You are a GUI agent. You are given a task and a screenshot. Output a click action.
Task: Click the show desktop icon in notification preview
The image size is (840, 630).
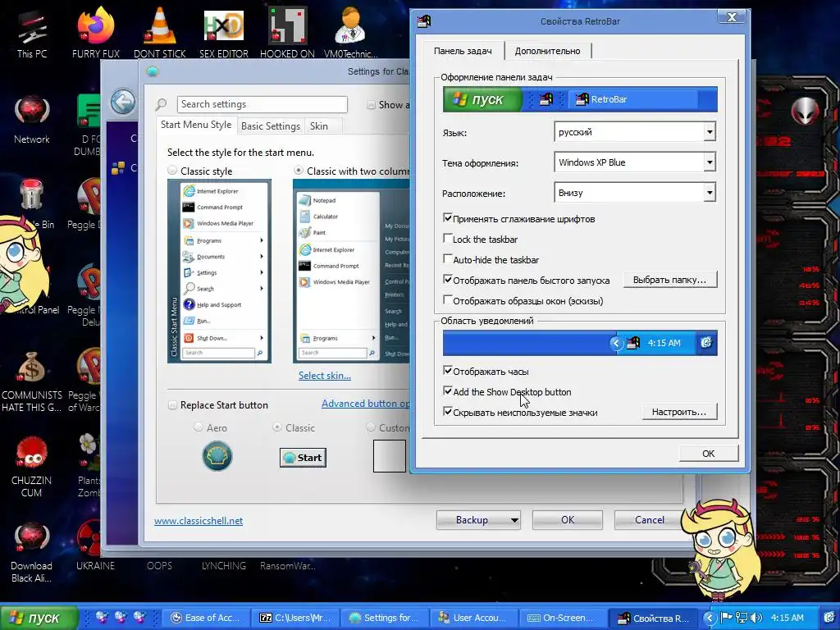(706, 343)
